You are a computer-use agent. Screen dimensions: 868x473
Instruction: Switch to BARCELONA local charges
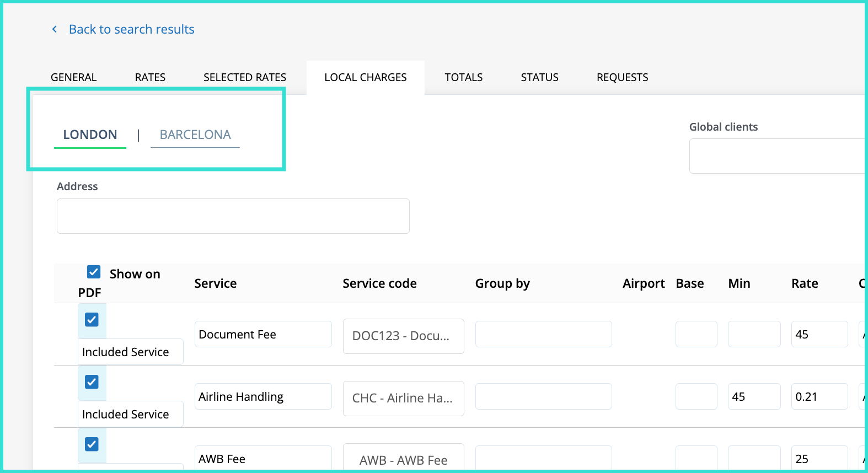(195, 135)
